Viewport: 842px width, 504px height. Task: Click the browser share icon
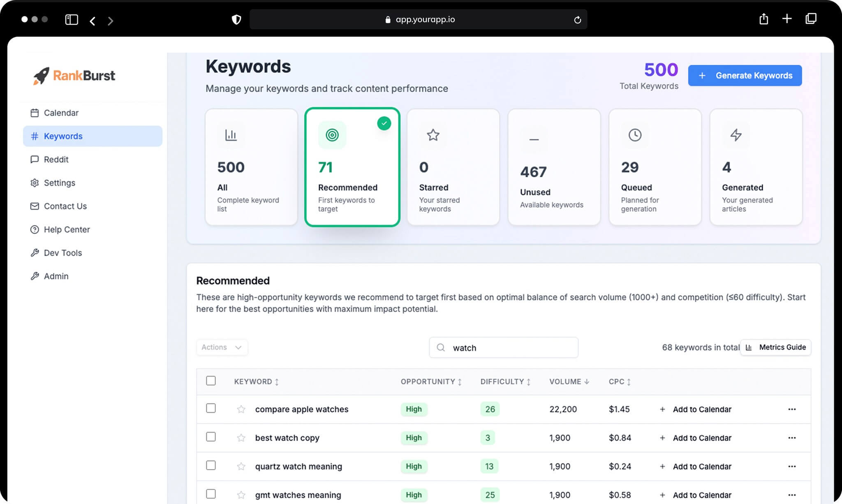pos(763,19)
